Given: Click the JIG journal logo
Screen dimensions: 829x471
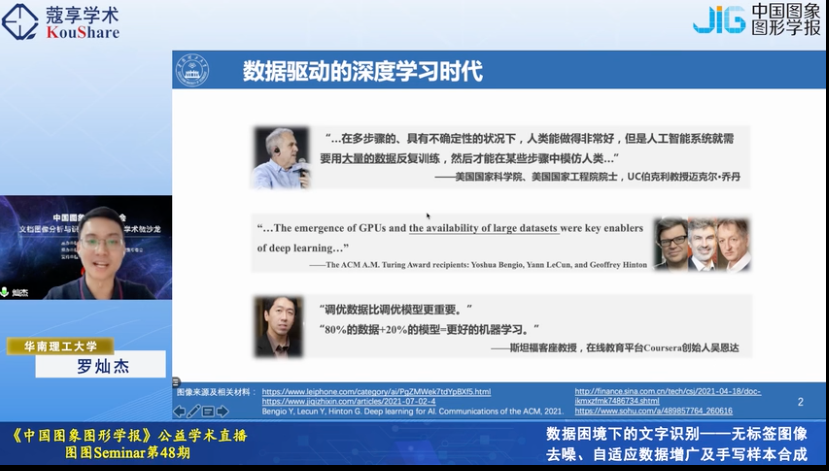Looking at the screenshot, I should tap(756, 20).
